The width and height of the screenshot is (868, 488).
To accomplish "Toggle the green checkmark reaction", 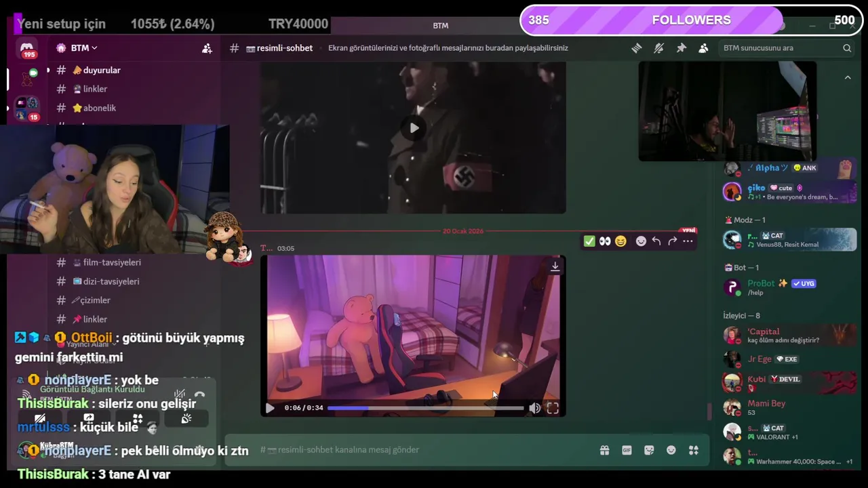I will click(x=589, y=241).
